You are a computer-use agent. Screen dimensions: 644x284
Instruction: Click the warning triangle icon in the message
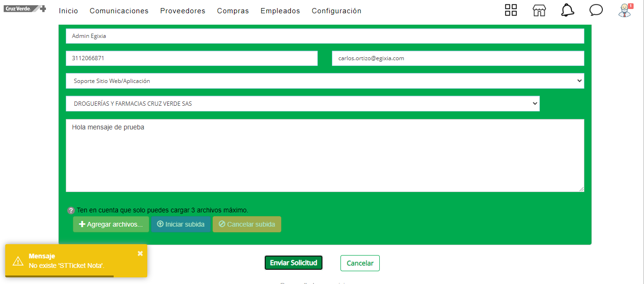pos(18,261)
